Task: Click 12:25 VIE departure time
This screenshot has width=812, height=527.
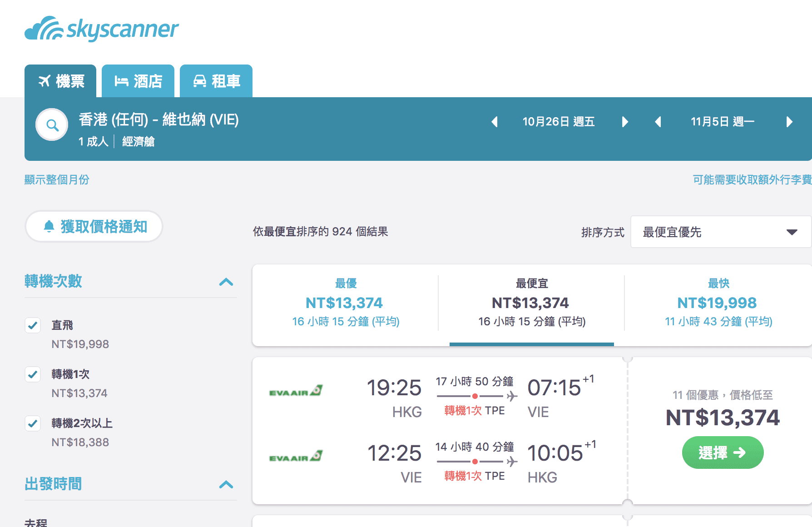Action: (394, 453)
